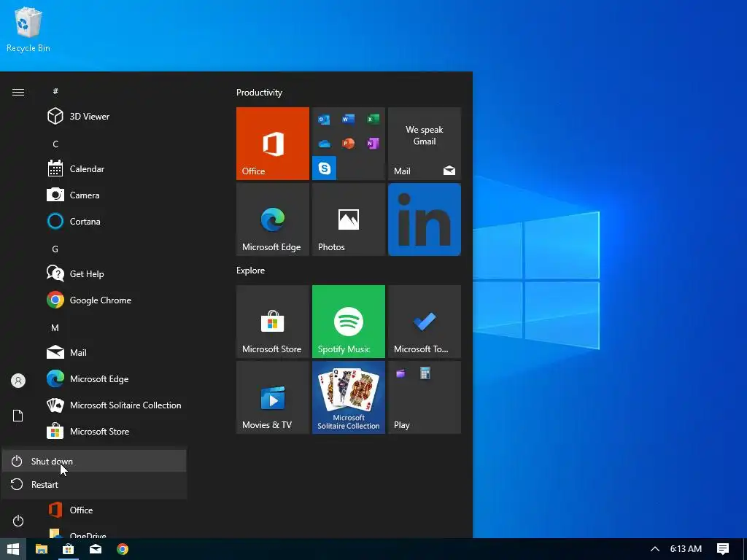Open the Skype tile icon
Viewport: 747px width, 560px height.
[x=324, y=168]
